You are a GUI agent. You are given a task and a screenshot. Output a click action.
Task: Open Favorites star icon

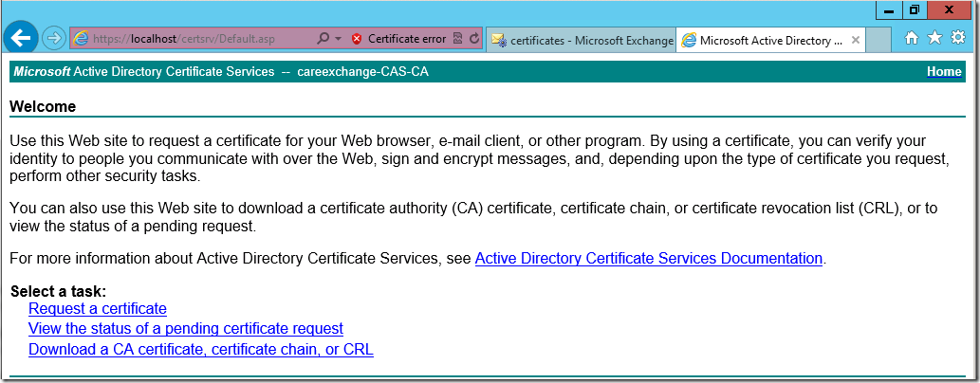[934, 39]
